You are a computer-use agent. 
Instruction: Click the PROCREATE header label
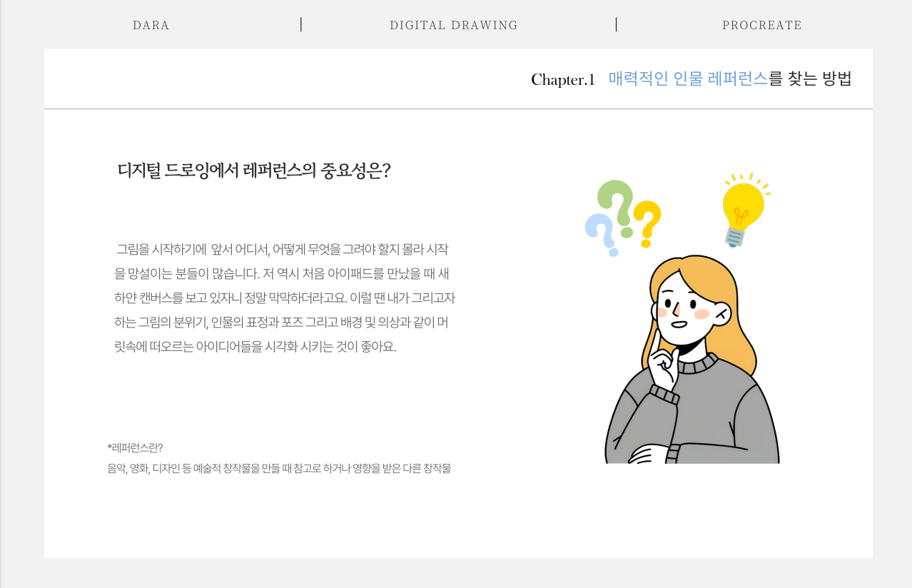762,25
